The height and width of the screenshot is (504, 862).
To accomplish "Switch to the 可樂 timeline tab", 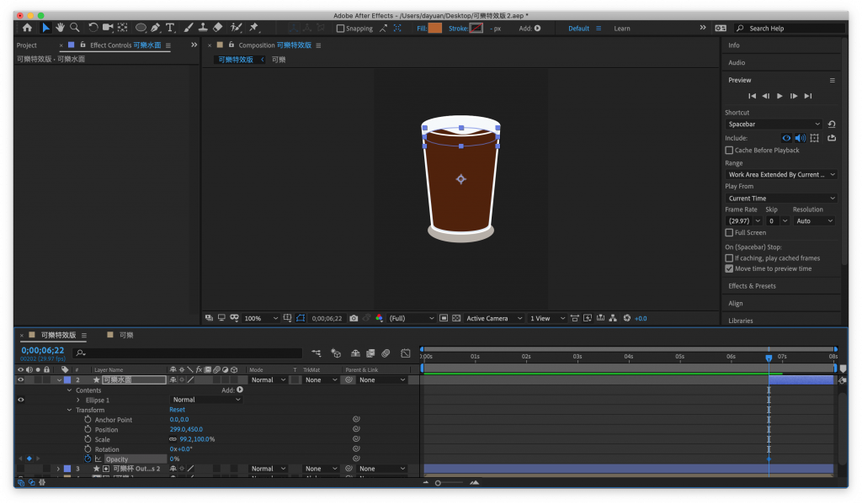I will 125,335.
